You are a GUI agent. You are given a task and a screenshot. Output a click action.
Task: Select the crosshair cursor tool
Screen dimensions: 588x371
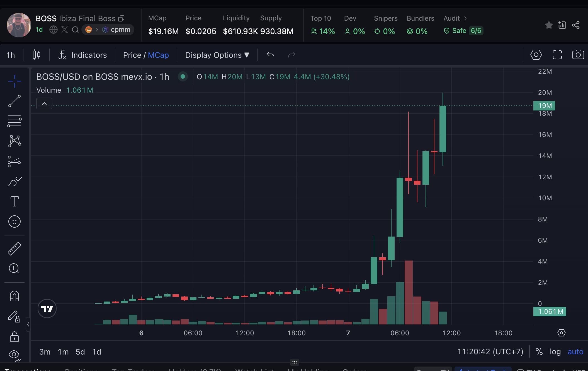[14, 81]
